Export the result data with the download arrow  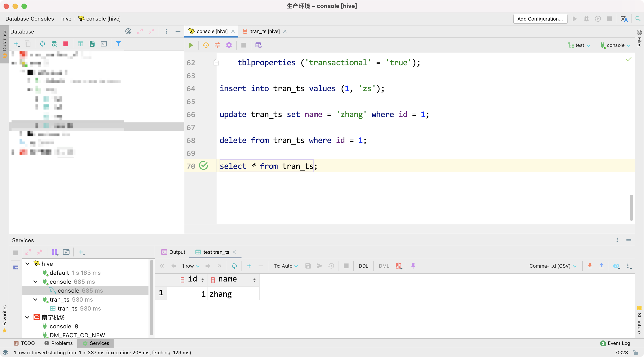point(590,266)
